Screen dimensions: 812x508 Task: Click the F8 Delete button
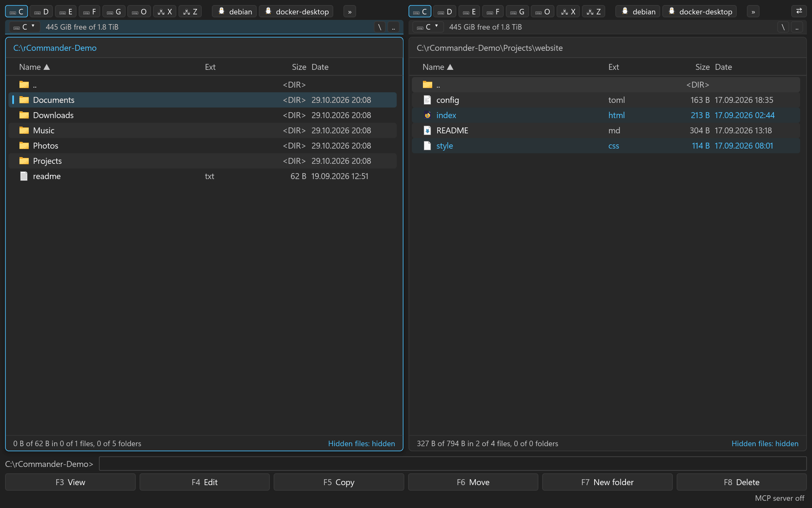tap(742, 482)
